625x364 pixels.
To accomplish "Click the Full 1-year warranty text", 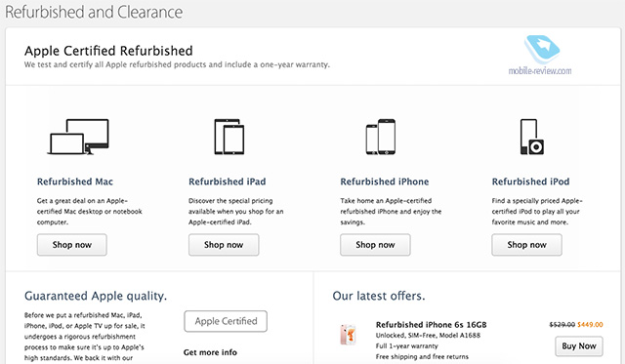I will tap(406, 346).
